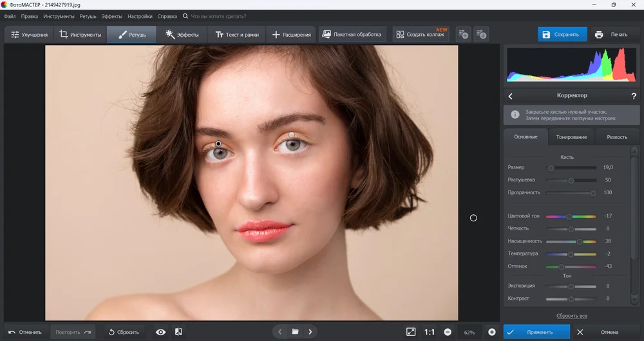Image resolution: width=644 pixels, height=341 pixels.
Task: Switch to the Тонирование tab
Action: click(x=571, y=137)
